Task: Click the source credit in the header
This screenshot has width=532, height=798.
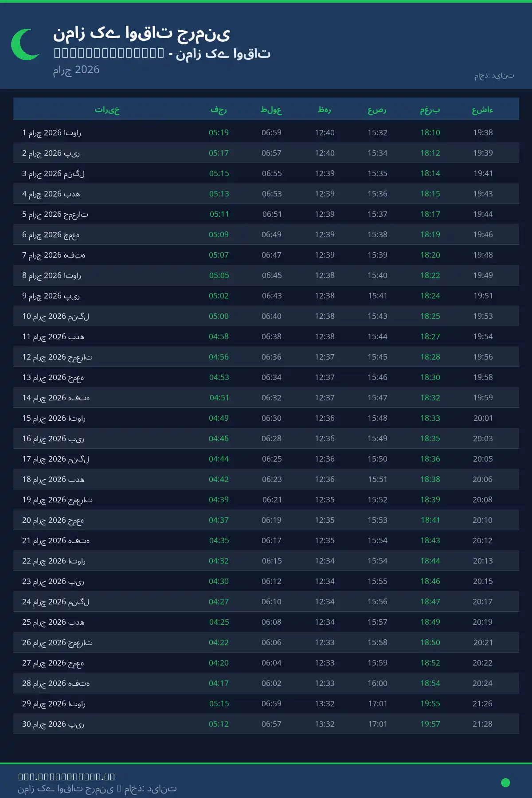Action: click(x=494, y=76)
